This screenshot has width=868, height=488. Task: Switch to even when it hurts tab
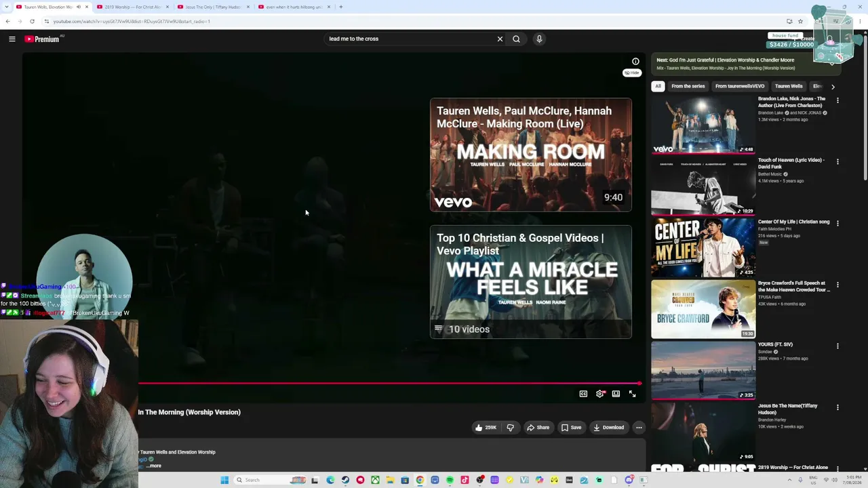click(x=294, y=7)
